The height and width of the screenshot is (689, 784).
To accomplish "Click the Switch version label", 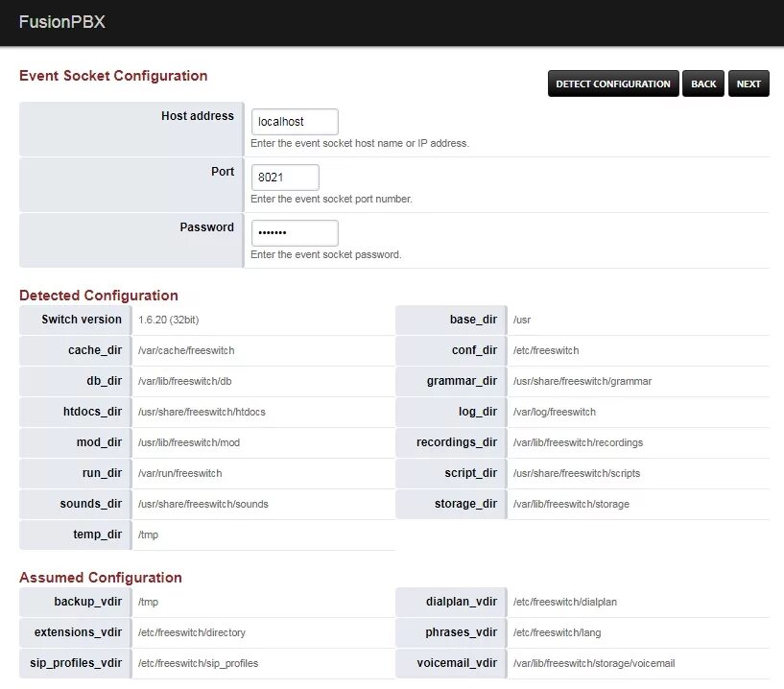I will (82, 320).
